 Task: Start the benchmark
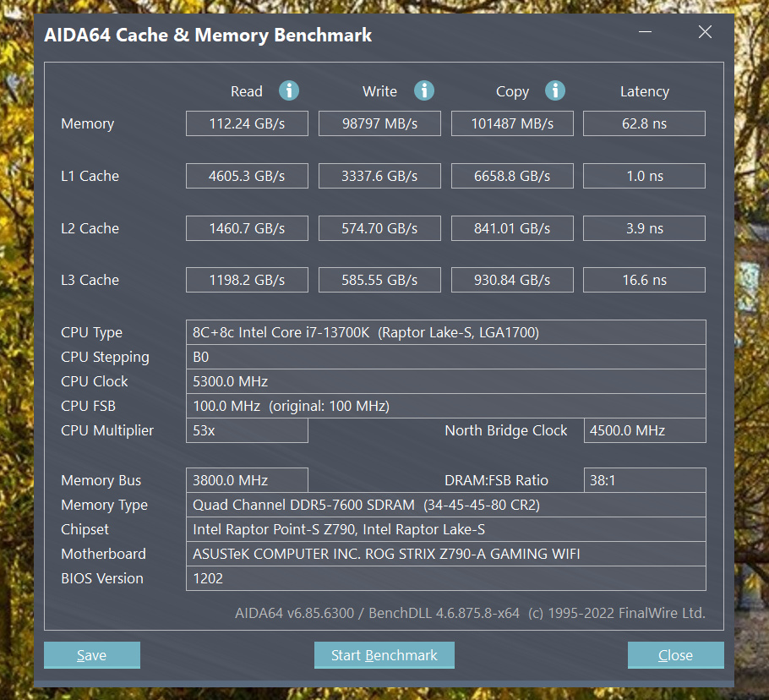pos(384,655)
